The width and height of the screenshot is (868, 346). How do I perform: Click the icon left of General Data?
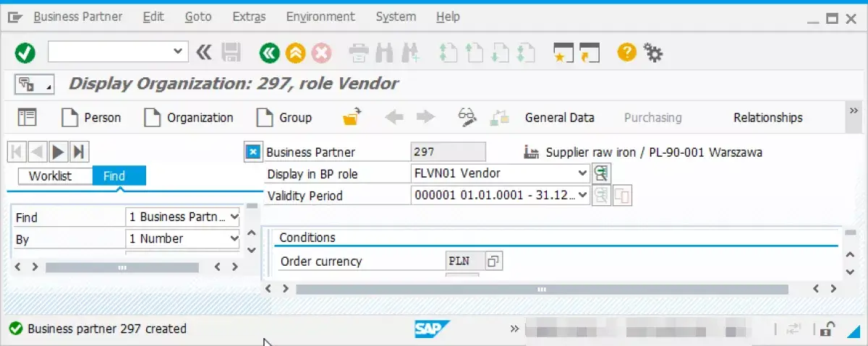[500, 117]
